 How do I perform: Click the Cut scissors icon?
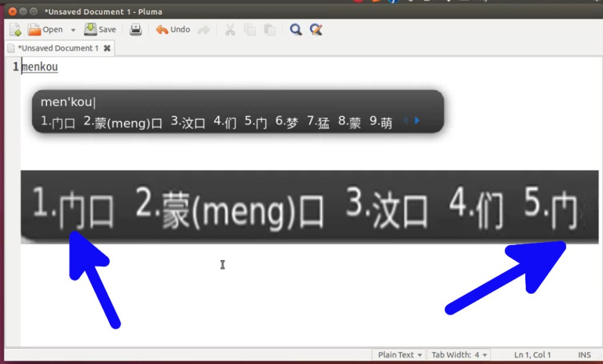pos(230,30)
